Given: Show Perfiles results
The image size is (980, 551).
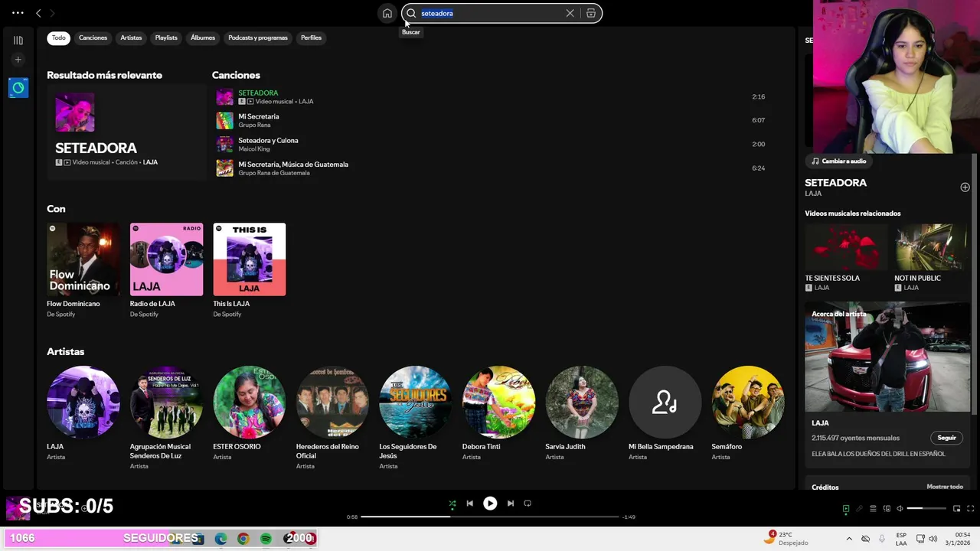Looking at the screenshot, I should click(x=311, y=37).
